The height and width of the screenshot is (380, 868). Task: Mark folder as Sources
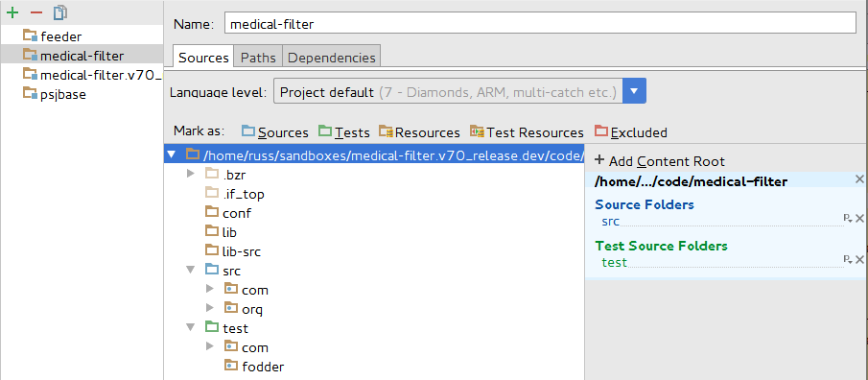[x=274, y=132]
